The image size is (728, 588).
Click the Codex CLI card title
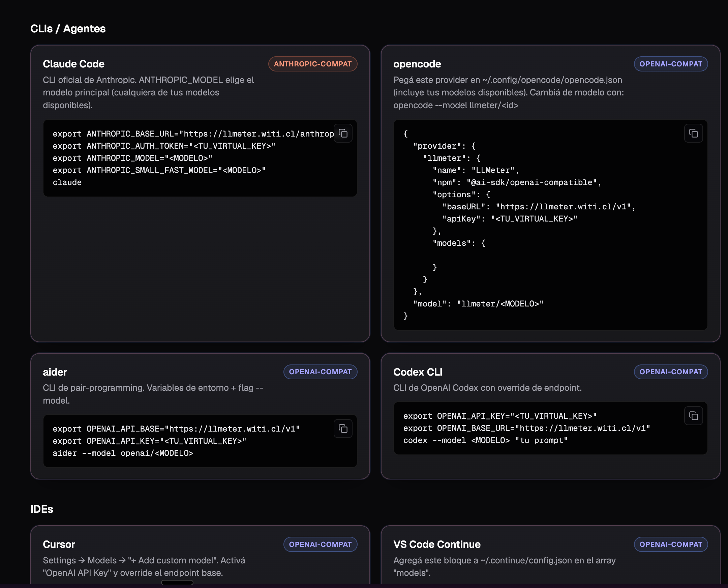(418, 372)
